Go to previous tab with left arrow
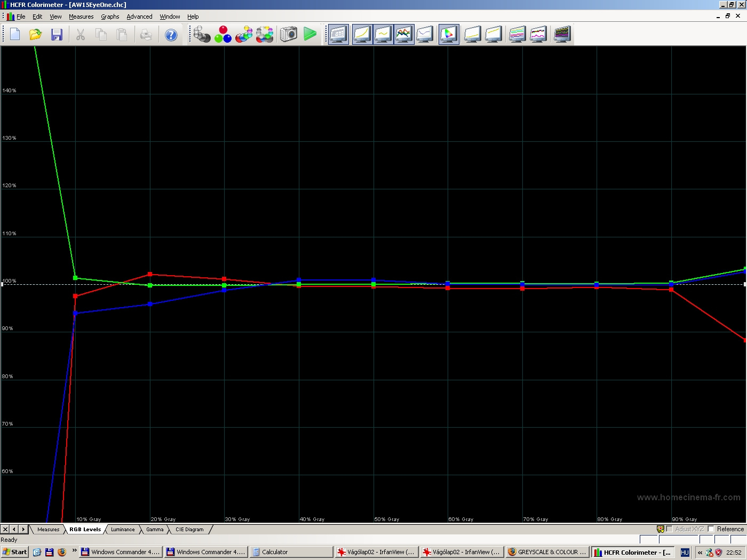 click(x=14, y=530)
